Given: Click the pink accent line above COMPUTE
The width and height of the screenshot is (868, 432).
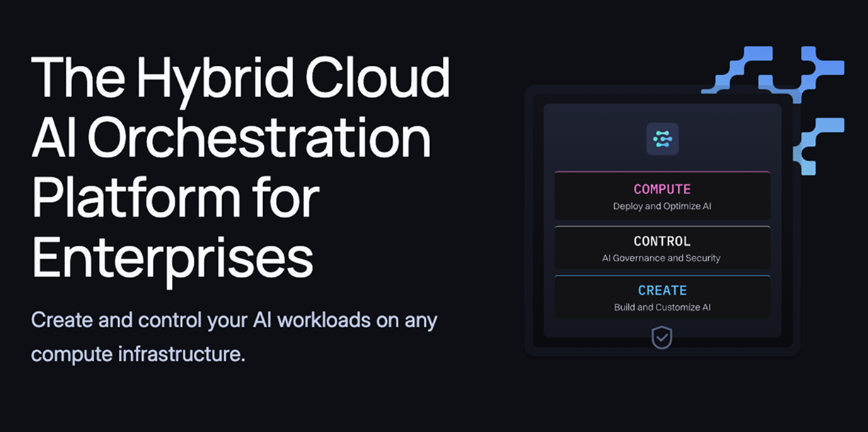Looking at the screenshot, I should click(662, 172).
